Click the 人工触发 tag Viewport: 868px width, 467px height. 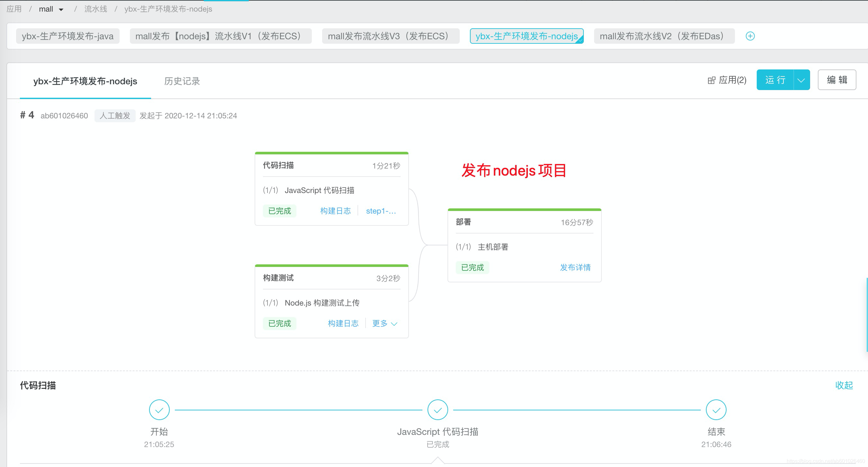pyautogui.click(x=115, y=116)
